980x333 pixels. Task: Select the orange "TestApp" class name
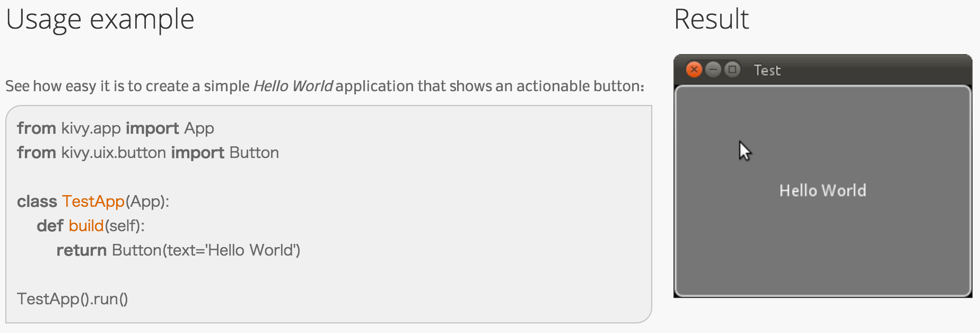tap(93, 201)
